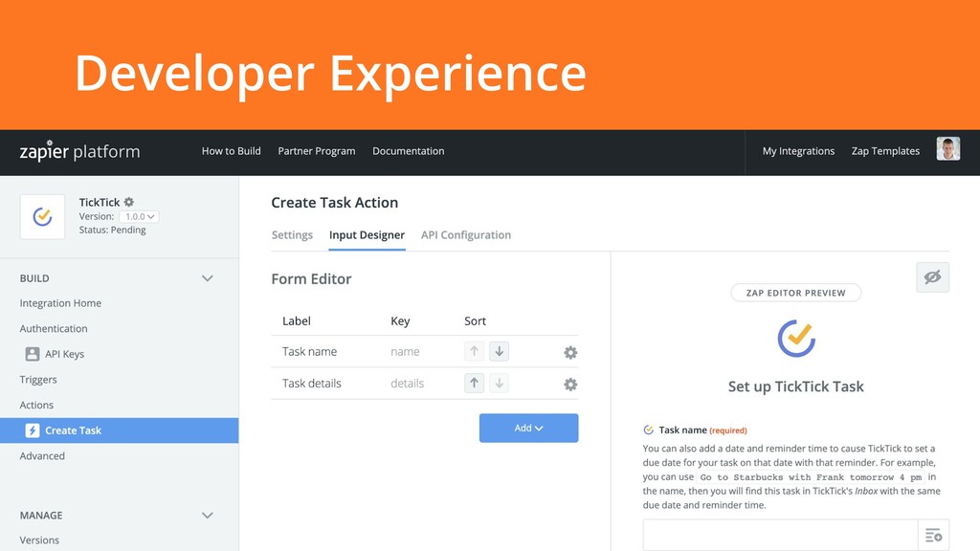Click Task name row label
This screenshot has height=551, width=980.
309,352
